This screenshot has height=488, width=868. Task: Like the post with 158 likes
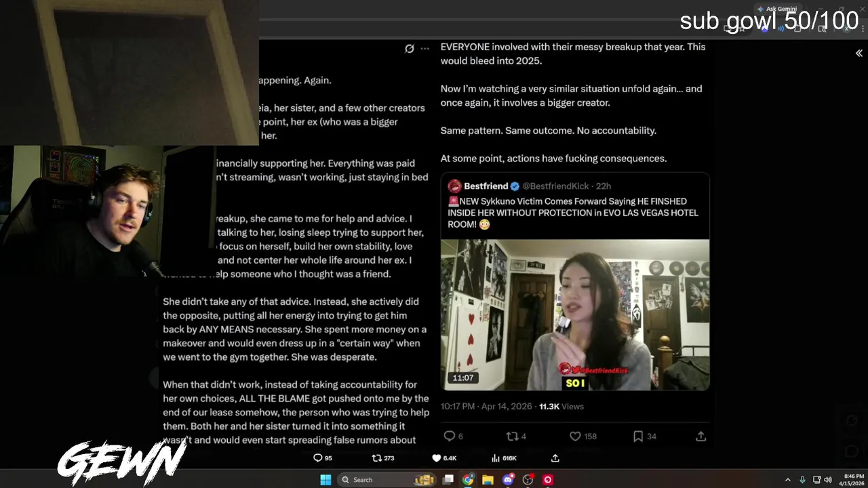click(x=583, y=436)
